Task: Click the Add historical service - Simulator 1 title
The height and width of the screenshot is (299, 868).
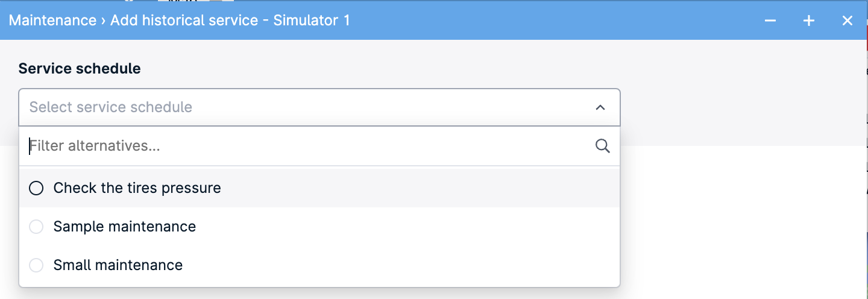Action: click(230, 20)
